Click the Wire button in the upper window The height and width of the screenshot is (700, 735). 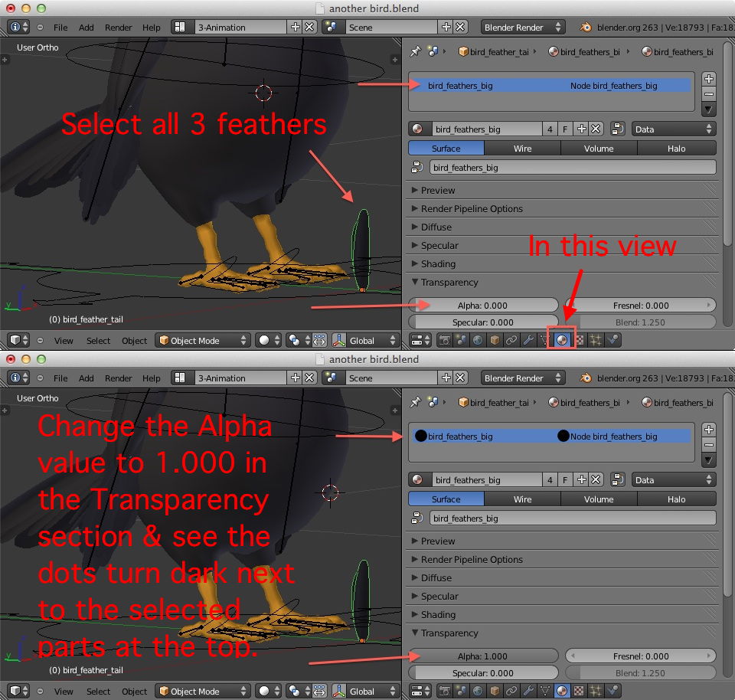click(522, 149)
